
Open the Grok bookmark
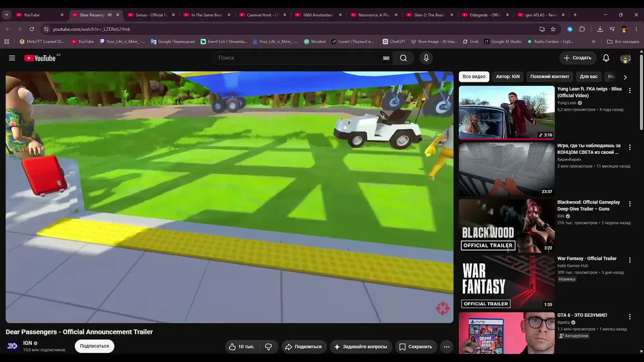click(470, 42)
